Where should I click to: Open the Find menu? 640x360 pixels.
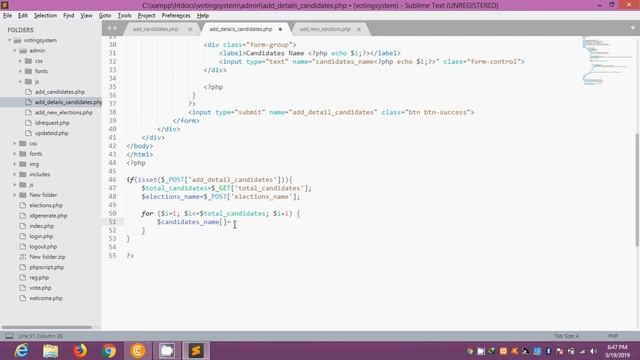coord(69,16)
